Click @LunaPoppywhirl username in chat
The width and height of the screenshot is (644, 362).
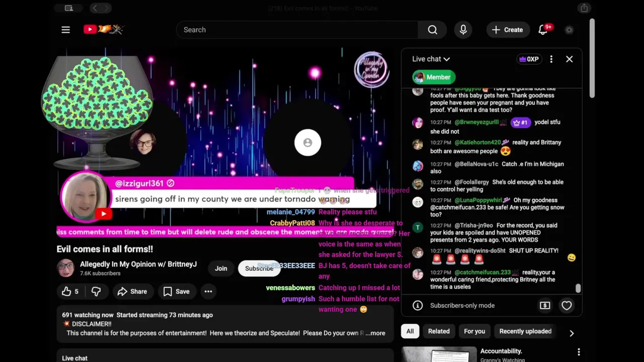coord(478,200)
